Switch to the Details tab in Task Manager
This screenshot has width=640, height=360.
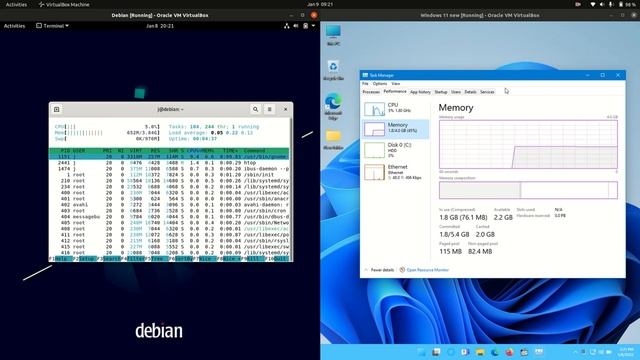tap(470, 92)
